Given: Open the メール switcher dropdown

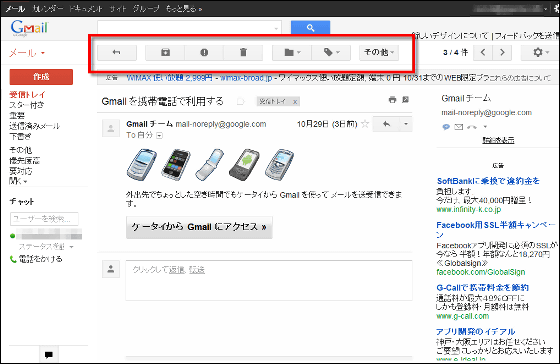Looking at the screenshot, I should click(x=27, y=53).
